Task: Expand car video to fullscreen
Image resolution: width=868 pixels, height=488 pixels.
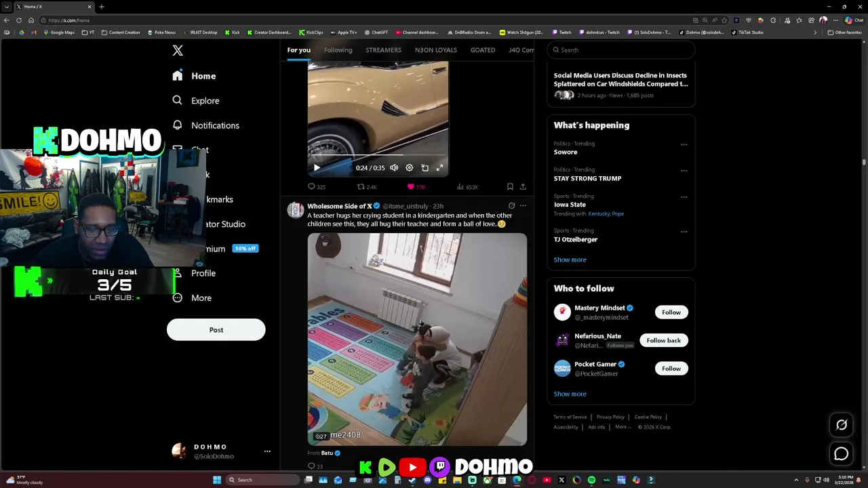Action: [x=439, y=168]
